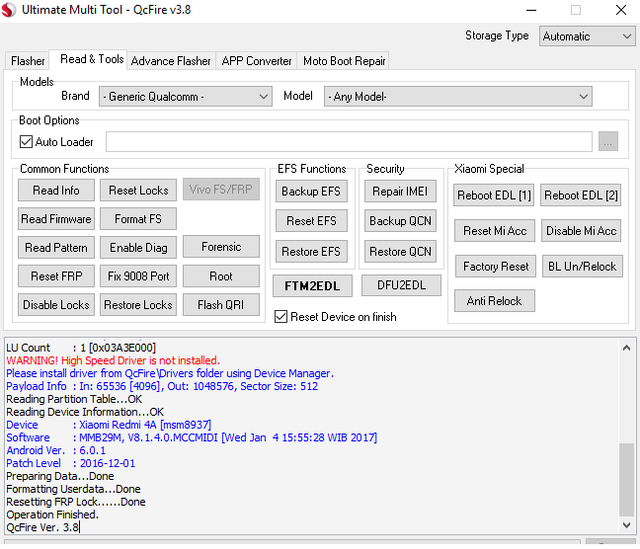Click the red High Speed Driver warning line
The image size is (640, 549).
click(x=113, y=360)
